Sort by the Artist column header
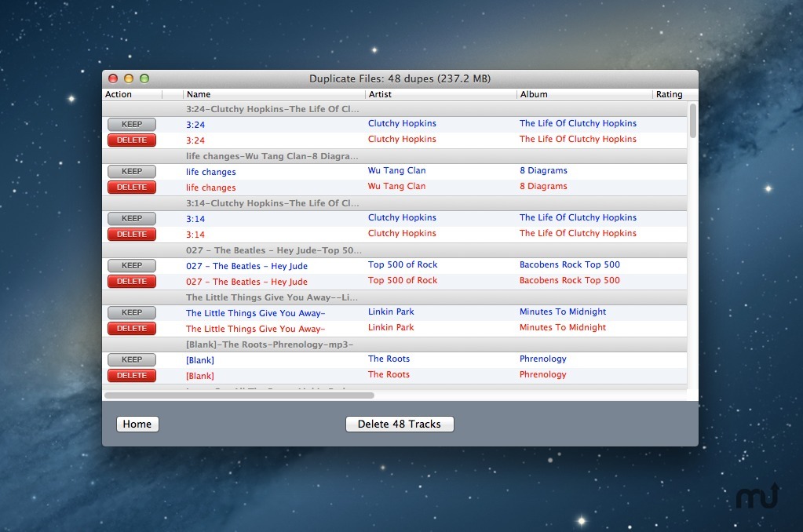803x532 pixels. [x=440, y=94]
